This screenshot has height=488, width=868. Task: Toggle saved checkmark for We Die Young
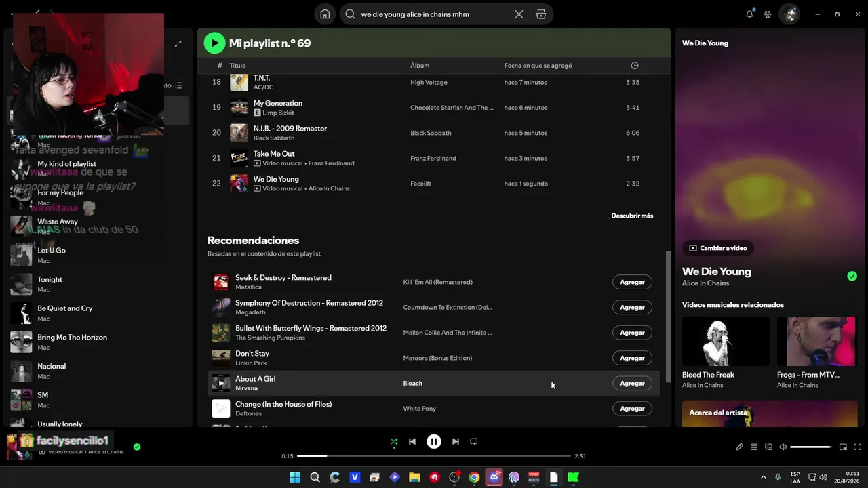point(852,276)
